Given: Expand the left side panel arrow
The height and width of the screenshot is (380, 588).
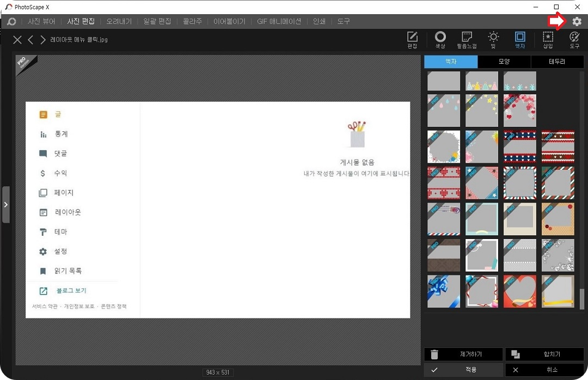Looking at the screenshot, I should click(x=5, y=205).
